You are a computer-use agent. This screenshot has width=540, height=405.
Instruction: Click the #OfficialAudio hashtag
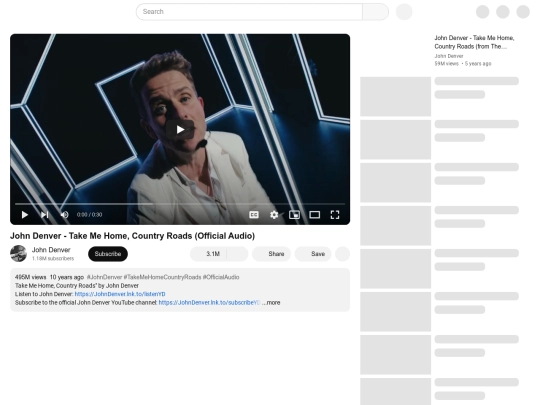[221, 277]
